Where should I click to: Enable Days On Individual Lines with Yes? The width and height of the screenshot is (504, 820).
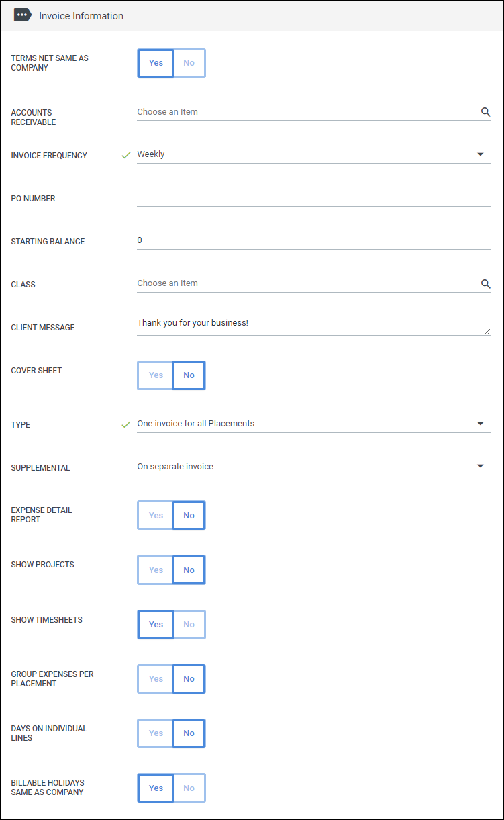pos(156,733)
